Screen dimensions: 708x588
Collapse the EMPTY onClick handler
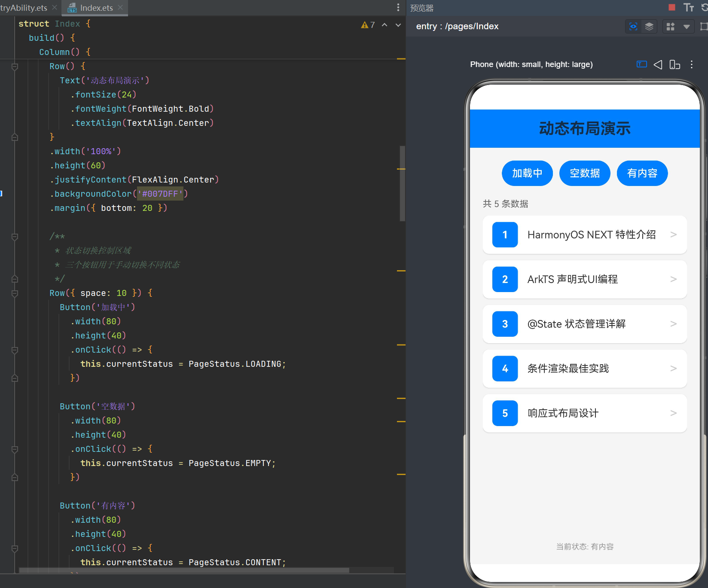pyautogui.click(x=15, y=449)
